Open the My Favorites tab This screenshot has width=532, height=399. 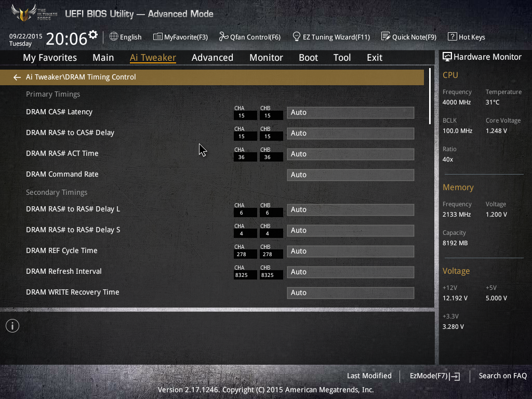tap(50, 57)
